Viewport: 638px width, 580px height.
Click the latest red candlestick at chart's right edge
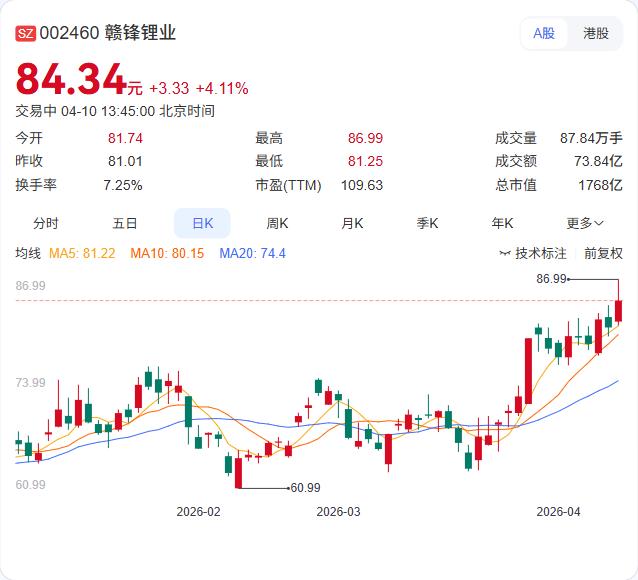point(618,311)
